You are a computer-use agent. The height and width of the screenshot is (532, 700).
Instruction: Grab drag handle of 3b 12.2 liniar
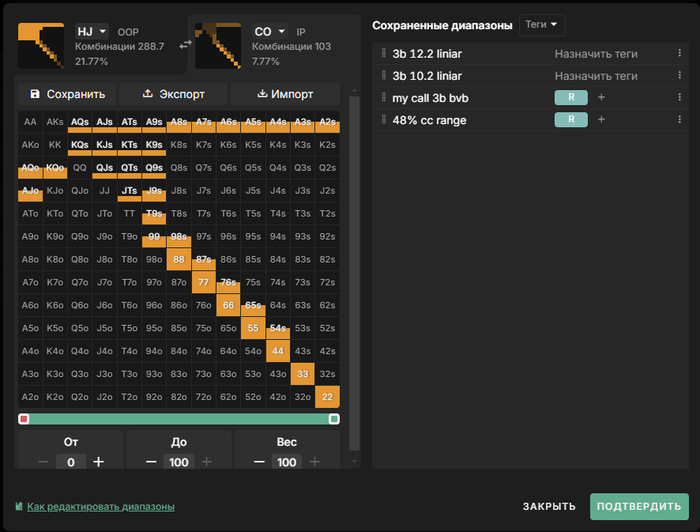(x=383, y=53)
